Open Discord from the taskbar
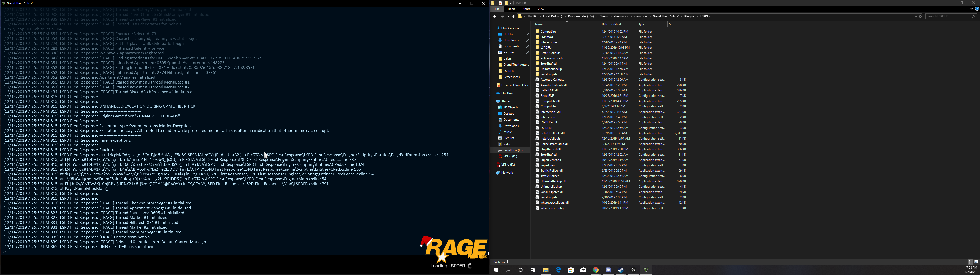The width and height of the screenshot is (980, 275). point(608,270)
